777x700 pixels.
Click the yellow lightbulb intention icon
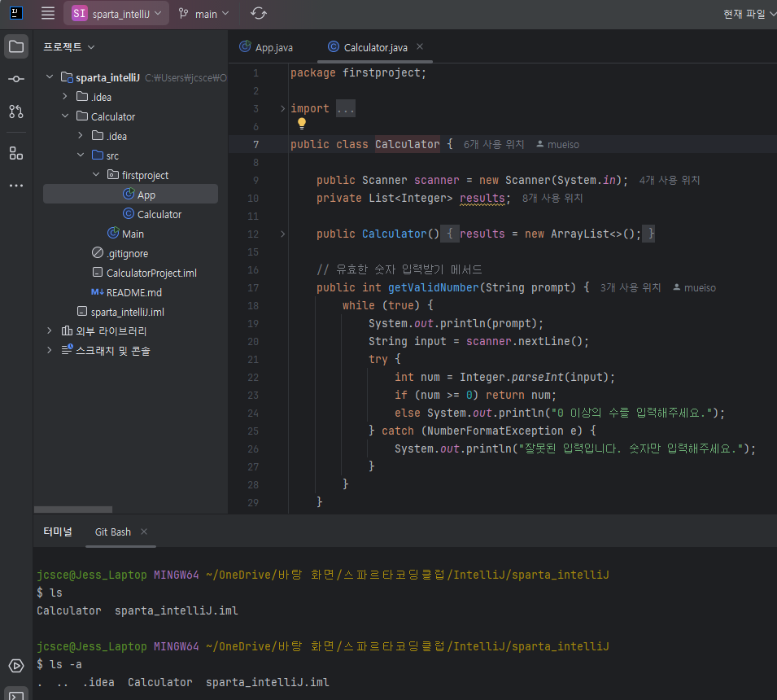click(x=302, y=124)
